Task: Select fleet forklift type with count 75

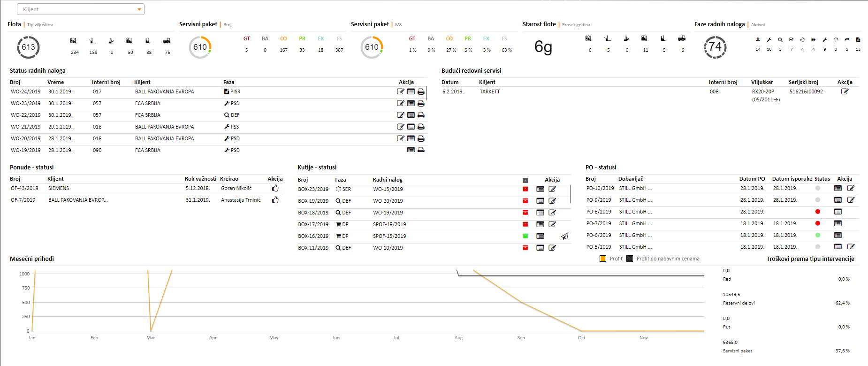Action: pyautogui.click(x=167, y=41)
